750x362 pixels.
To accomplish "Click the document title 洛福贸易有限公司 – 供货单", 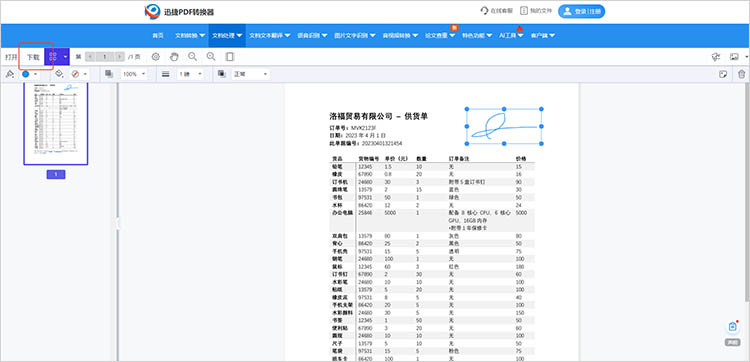I will 378,116.
